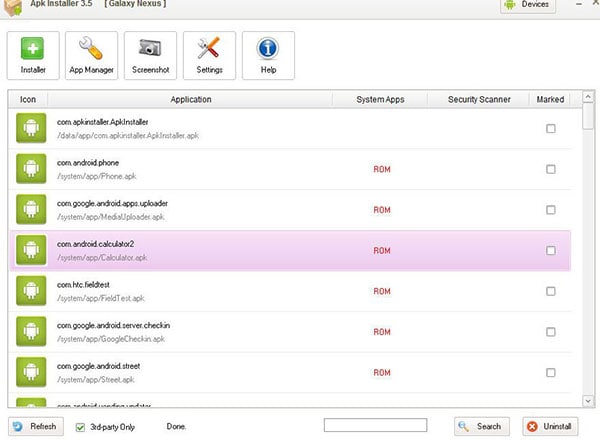This screenshot has width=600, height=440.
Task: Click the Android icon for com.android.calculator2
Action: [31, 250]
